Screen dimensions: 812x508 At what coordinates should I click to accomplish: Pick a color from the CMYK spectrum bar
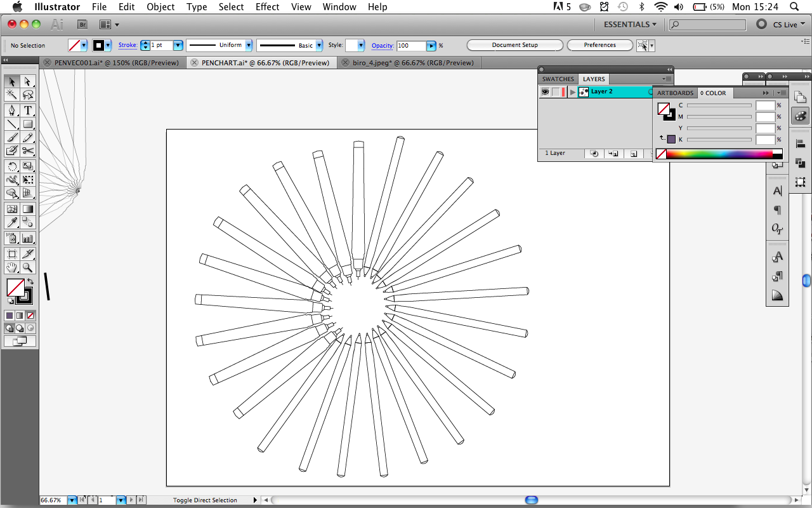click(717, 153)
